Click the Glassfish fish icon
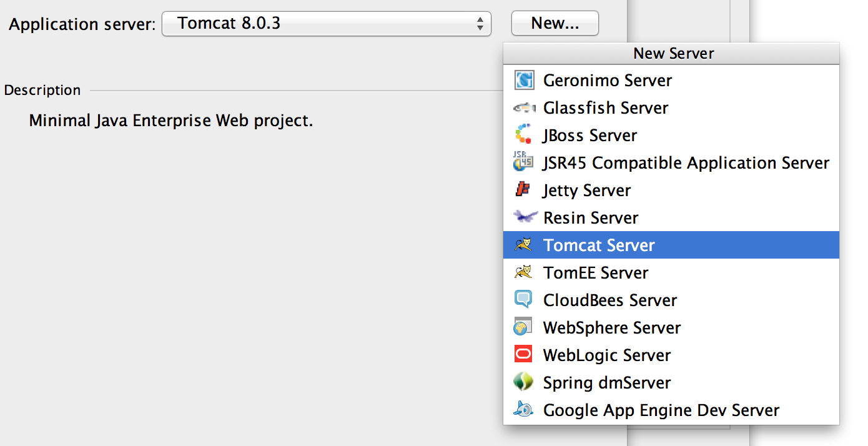The height and width of the screenshot is (446, 868). coord(523,107)
